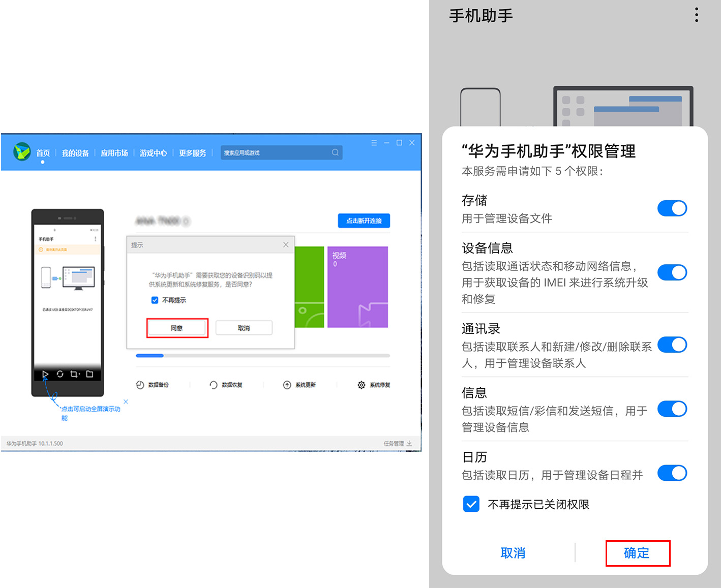Switch to the 我的设备 tab
The height and width of the screenshot is (588, 721).
click(x=75, y=153)
